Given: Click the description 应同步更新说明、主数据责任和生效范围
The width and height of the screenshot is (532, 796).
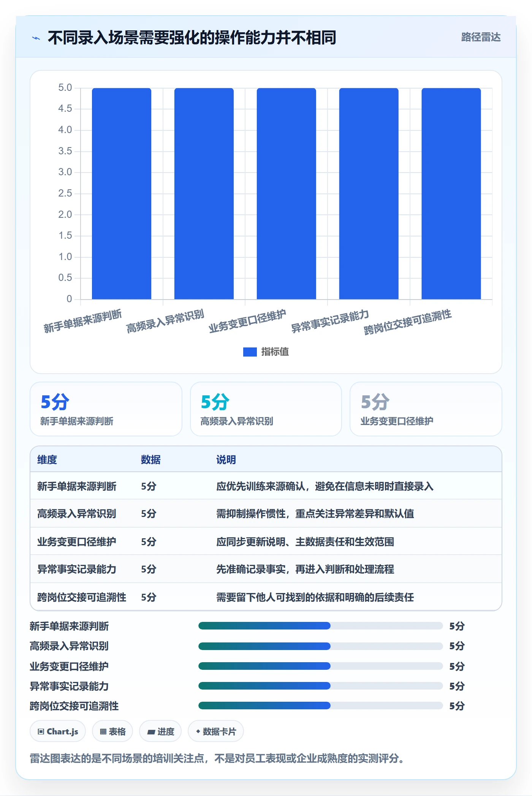Looking at the screenshot, I should pos(305,541).
